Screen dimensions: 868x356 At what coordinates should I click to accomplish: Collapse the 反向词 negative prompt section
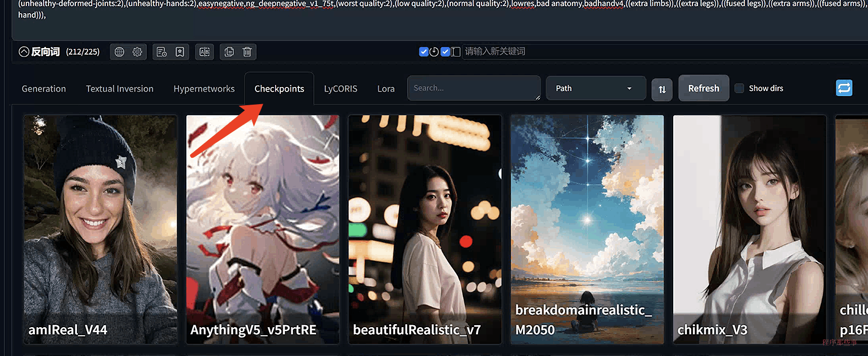pos(24,52)
